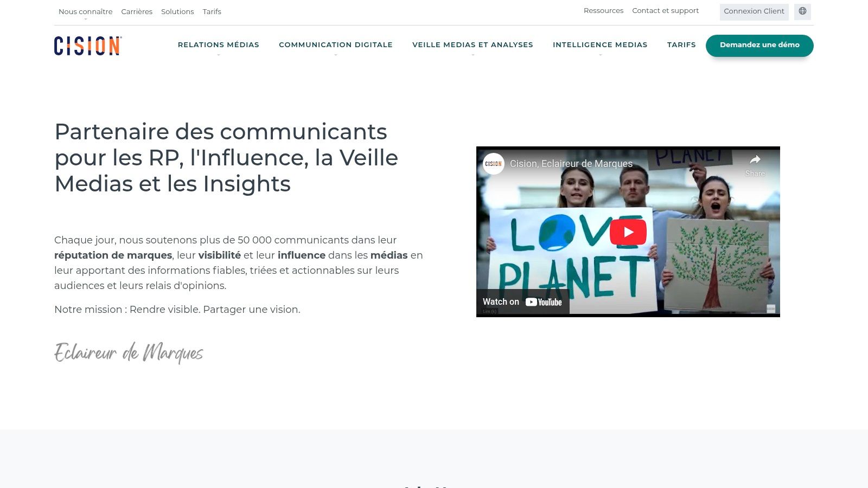Open the Communication Digitale menu

[x=336, y=45]
